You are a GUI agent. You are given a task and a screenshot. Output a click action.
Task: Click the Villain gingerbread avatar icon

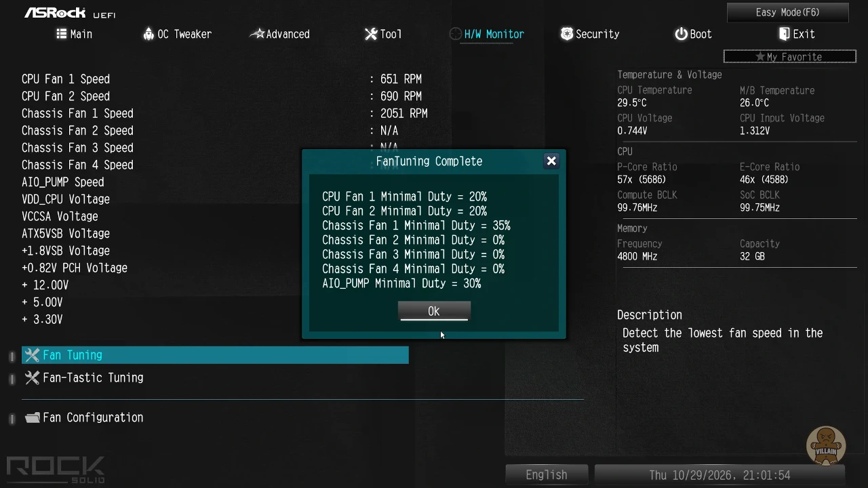[826, 446]
